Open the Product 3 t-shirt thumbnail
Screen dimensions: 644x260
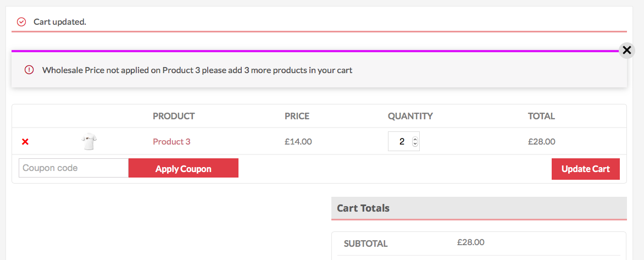point(89,142)
